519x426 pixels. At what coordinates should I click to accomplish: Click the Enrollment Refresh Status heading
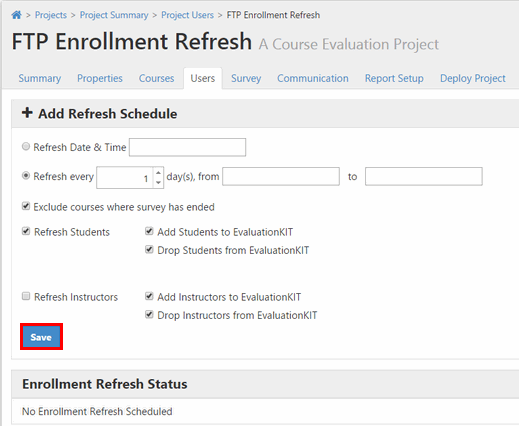[105, 384]
